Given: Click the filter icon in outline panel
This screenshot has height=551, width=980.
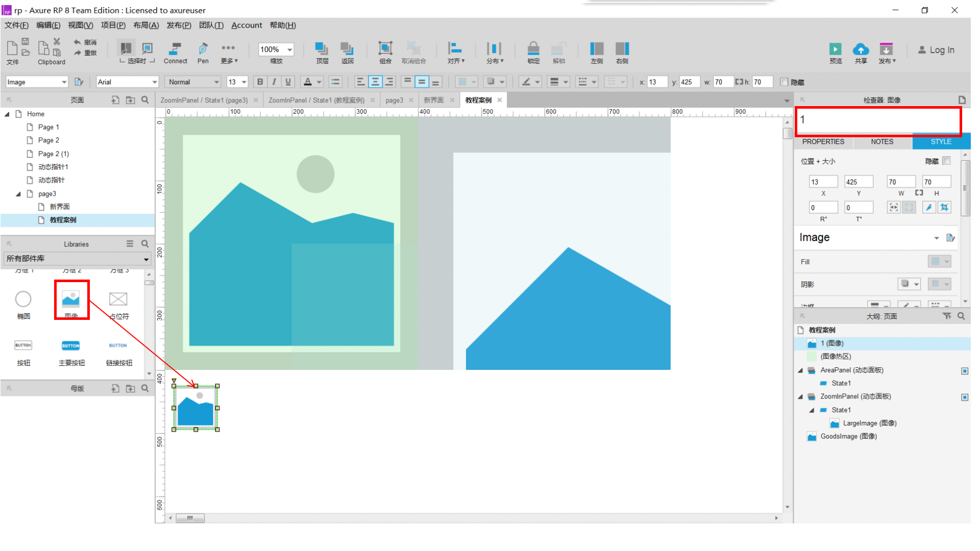Looking at the screenshot, I should click(947, 316).
